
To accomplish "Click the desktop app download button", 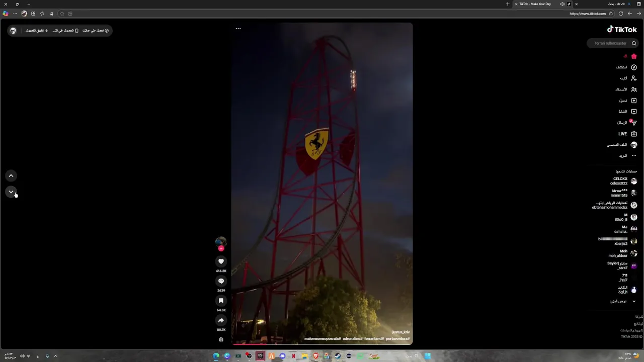I will [x=36, y=31].
